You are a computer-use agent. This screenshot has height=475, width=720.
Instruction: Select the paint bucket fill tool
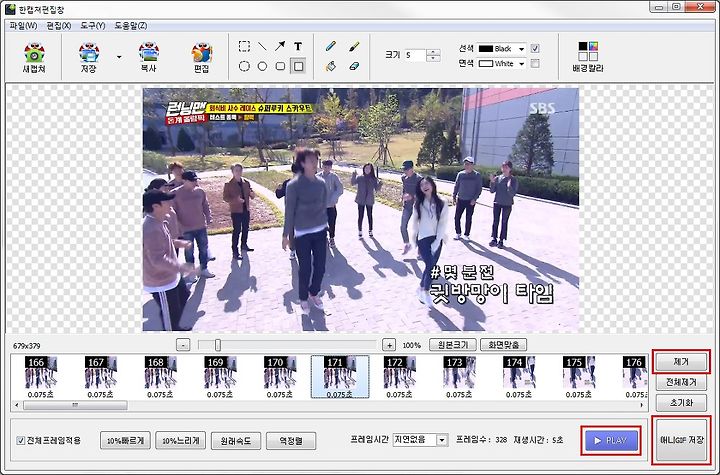[331, 66]
